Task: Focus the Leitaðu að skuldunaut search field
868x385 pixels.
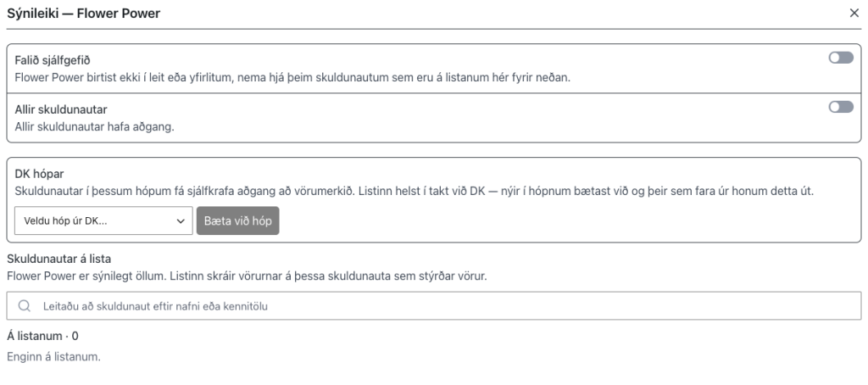Action: pyautogui.click(x=433, y=306)
